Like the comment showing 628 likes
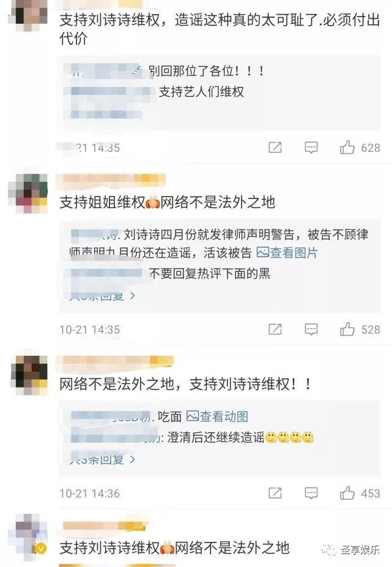This screenshot has width=392, height=567. (x=347, y=147)
